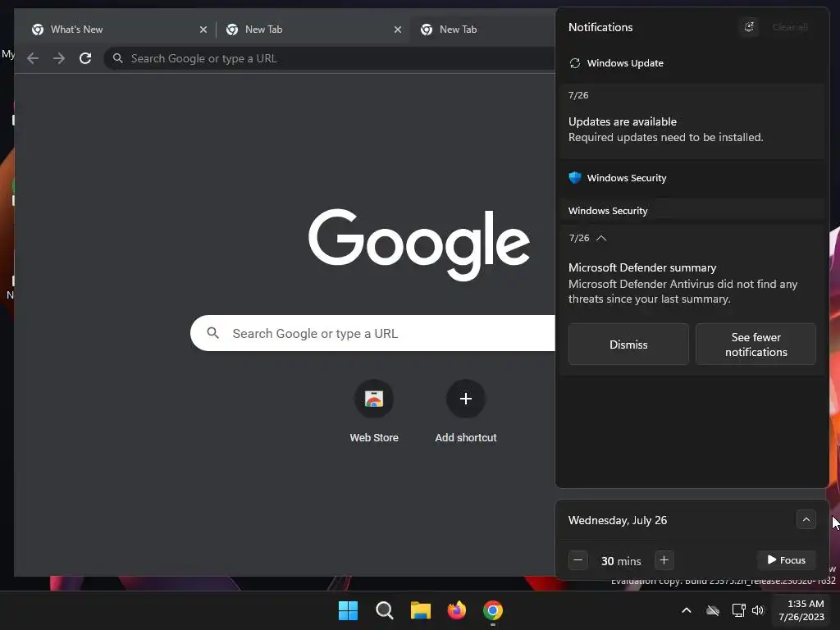Close the middle New Tab
The height and width of the screenshot is (630, 840).
(398, 30)
